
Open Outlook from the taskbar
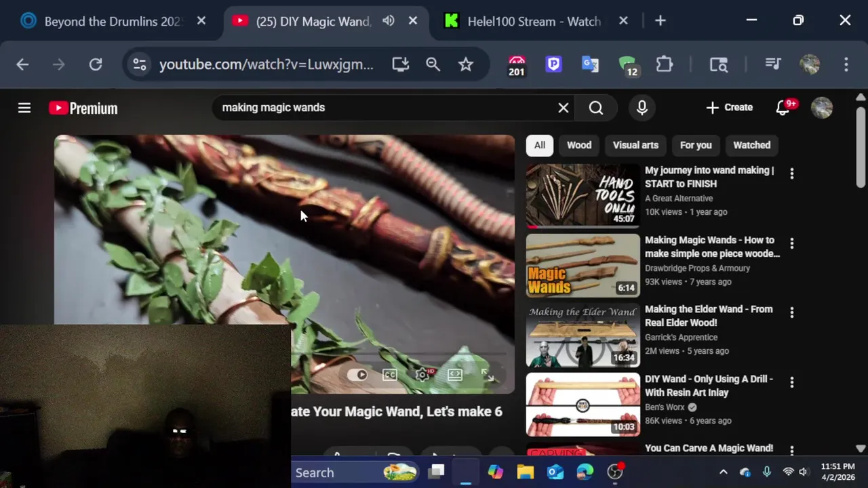tap(555, 472)
